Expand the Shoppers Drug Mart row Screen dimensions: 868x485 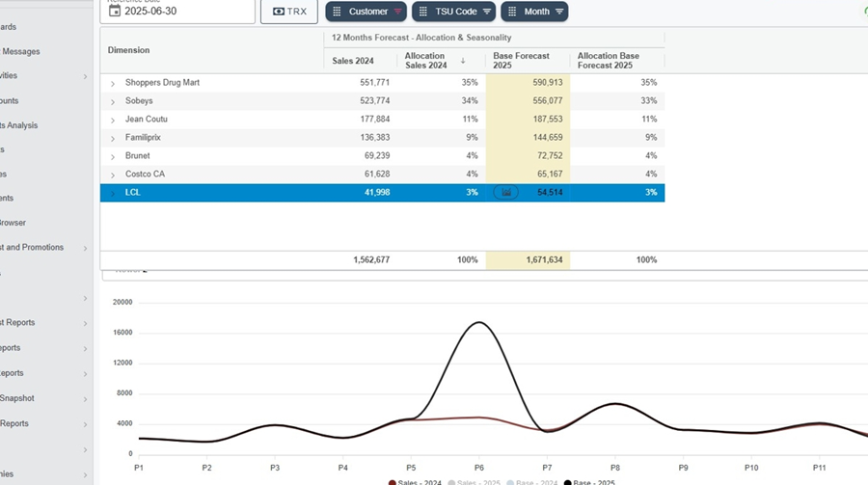pos(113,83)
